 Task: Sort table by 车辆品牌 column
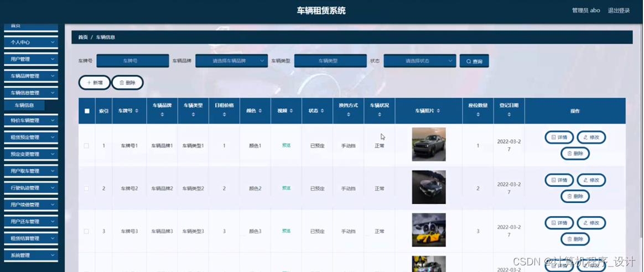(x=162, y=115)
